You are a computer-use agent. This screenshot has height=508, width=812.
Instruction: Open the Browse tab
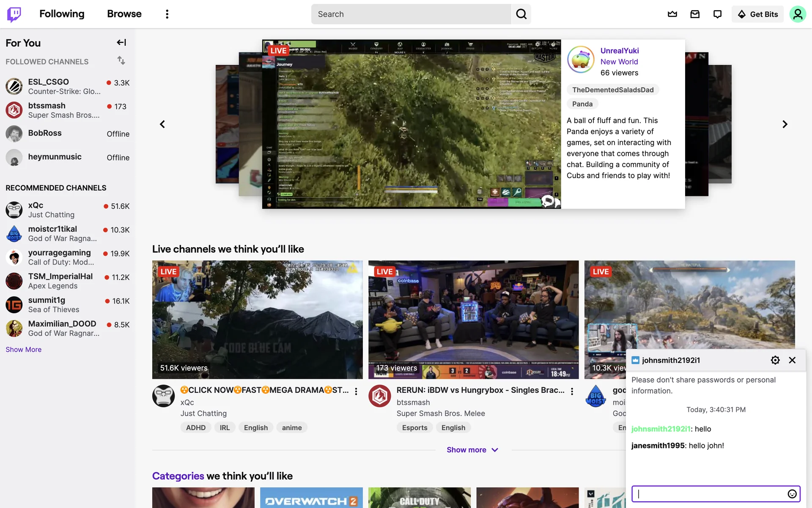click(x=124, y=14)
